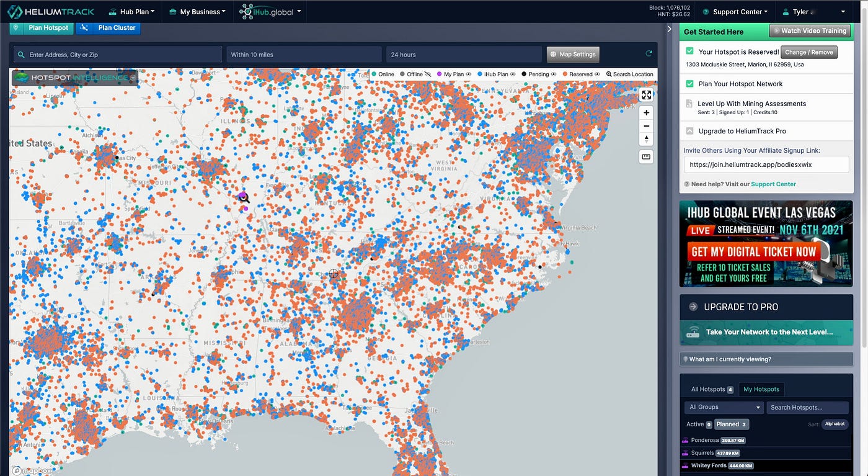
Task: Select the Whitey Fords hotspot row
Action: 766,466
